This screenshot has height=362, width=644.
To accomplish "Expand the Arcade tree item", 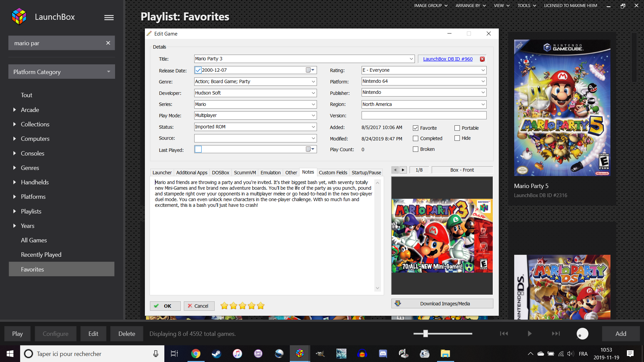I will point(14,110).
